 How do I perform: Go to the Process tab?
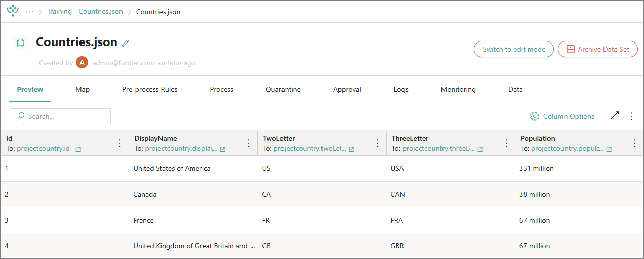222,89
